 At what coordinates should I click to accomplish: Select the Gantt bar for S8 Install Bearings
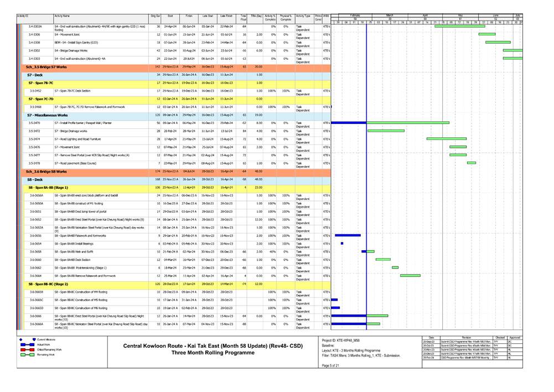(342, 244)
